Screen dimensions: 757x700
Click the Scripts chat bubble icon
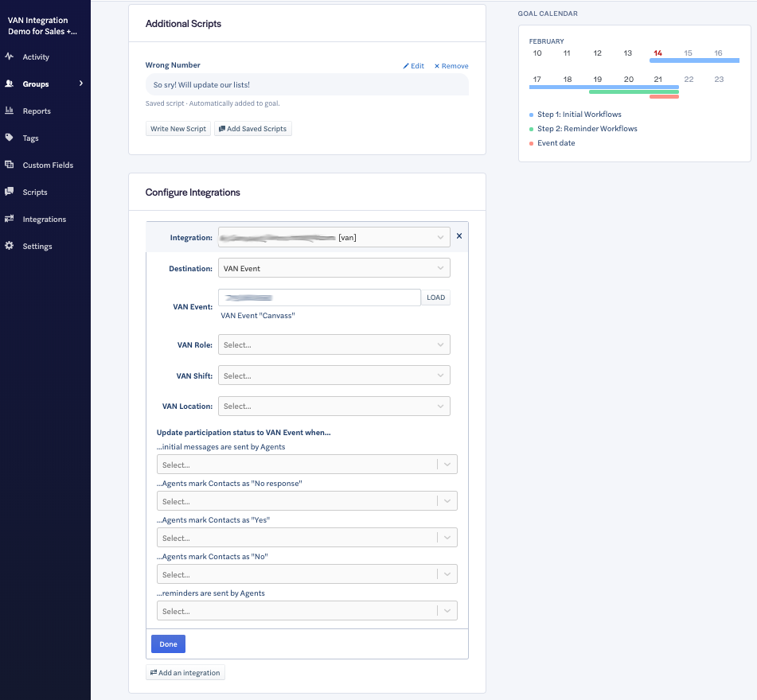tap(10, 192)
